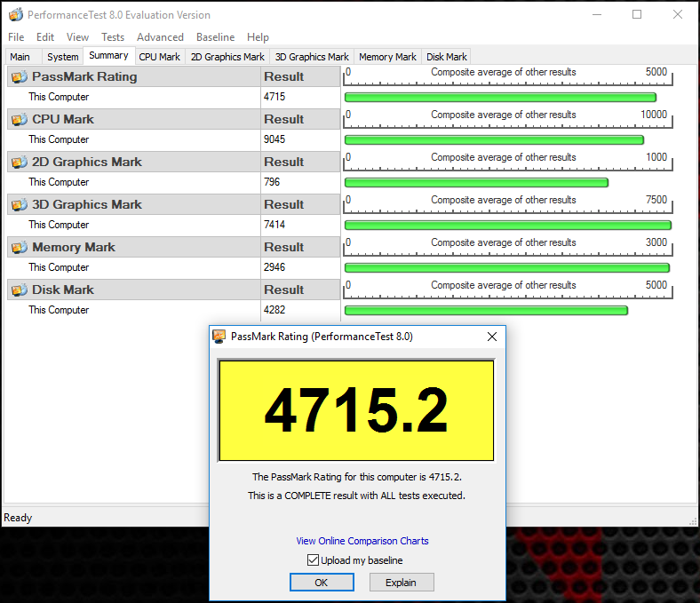This screenshot has height=603, width=700.
Task: Click the Memory Mark section icon
Action: click(20, 247)
